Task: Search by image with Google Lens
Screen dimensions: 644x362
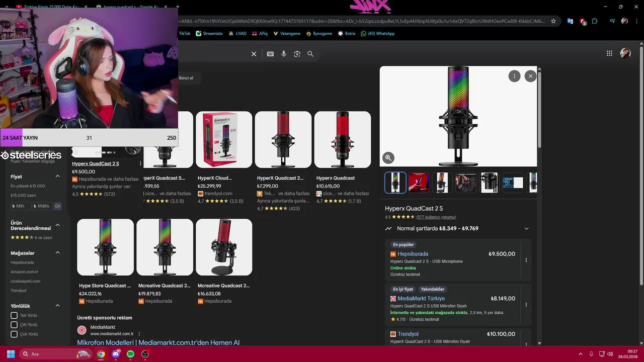Action: coord(297,54)
